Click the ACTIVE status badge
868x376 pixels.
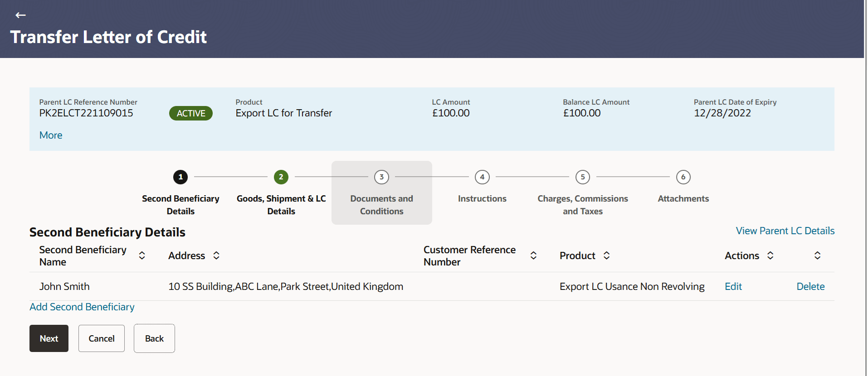[x=190, y=113]
